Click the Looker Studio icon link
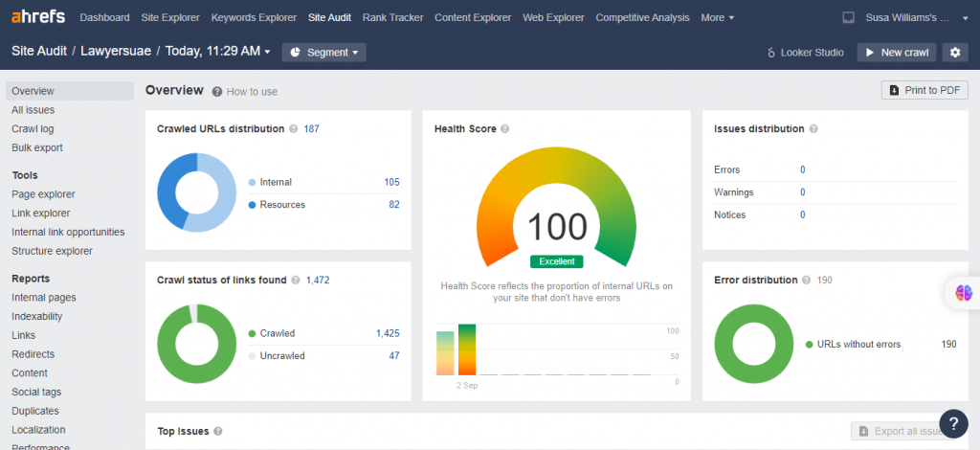 coord(805,53)
